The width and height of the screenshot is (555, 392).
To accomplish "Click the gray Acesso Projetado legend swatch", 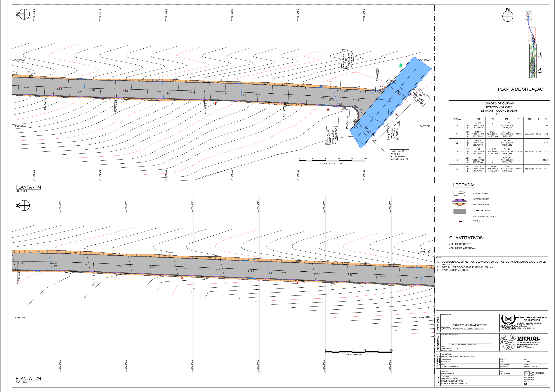I will tap(460, 211).
